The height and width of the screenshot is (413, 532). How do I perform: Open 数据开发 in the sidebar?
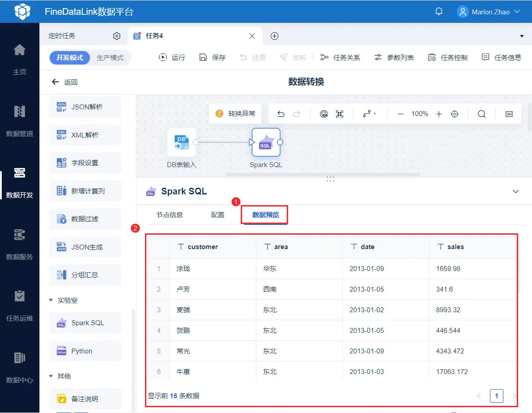click(x=20, y=183)
